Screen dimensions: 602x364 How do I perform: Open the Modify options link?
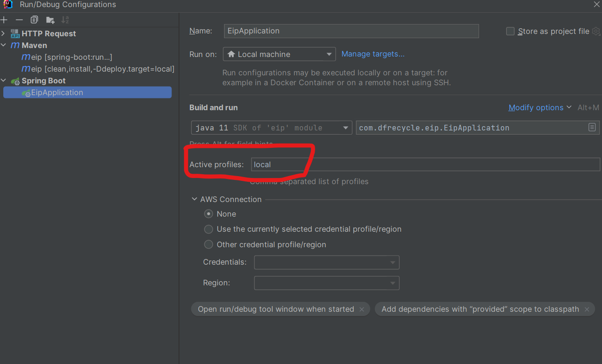536,107
